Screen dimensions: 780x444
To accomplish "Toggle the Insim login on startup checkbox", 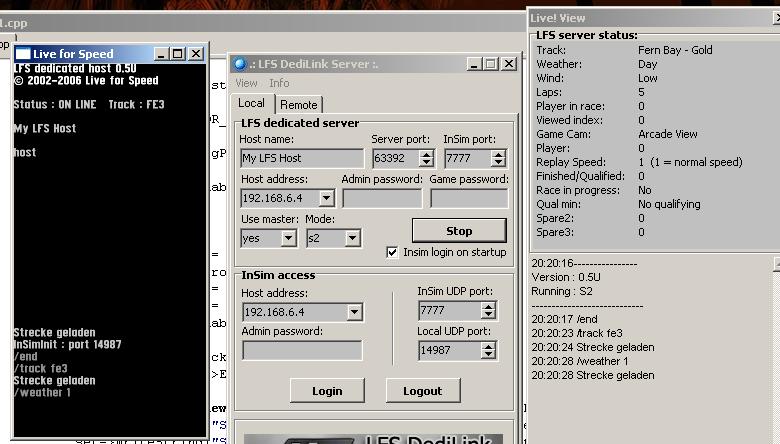I will (x=392, y=252).
